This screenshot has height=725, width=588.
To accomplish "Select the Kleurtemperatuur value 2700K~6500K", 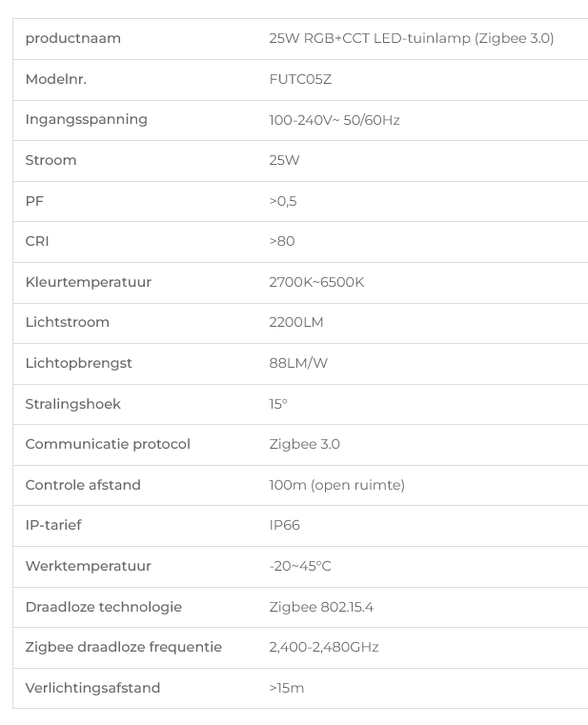I will click(x=316, y=282).
